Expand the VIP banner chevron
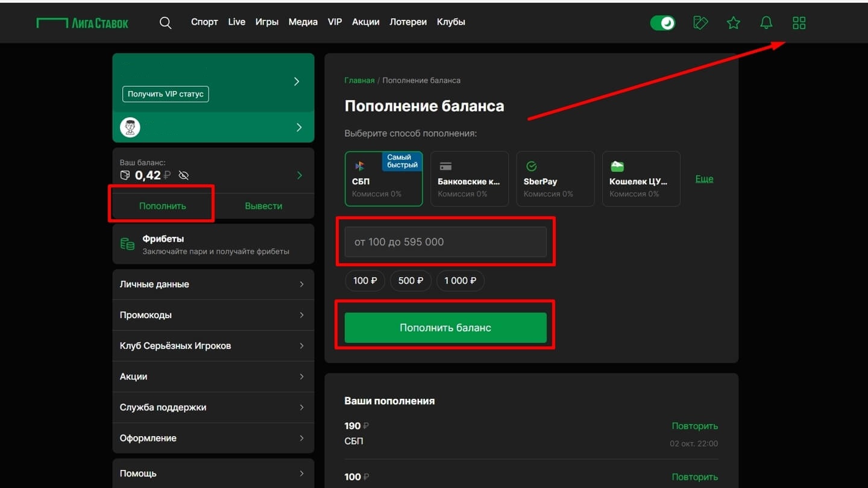 coord(297,81)
